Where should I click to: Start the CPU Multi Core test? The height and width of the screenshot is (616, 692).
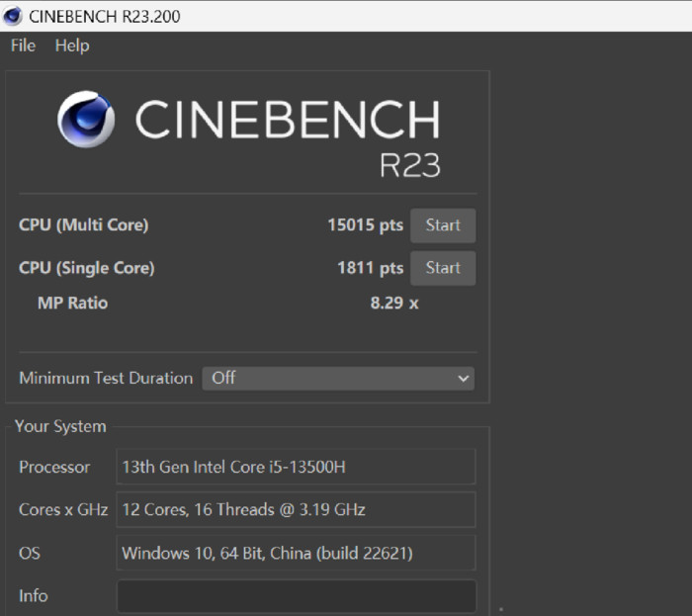[443, 225]
